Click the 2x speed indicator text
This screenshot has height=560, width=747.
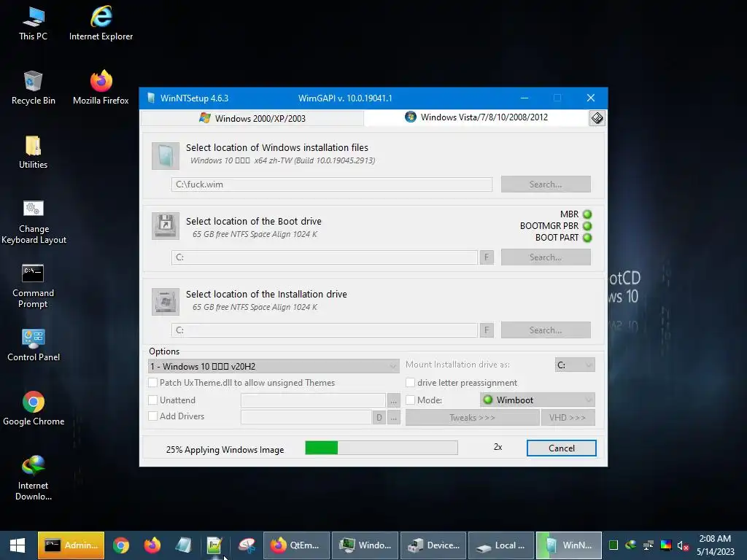coord(498,447)
